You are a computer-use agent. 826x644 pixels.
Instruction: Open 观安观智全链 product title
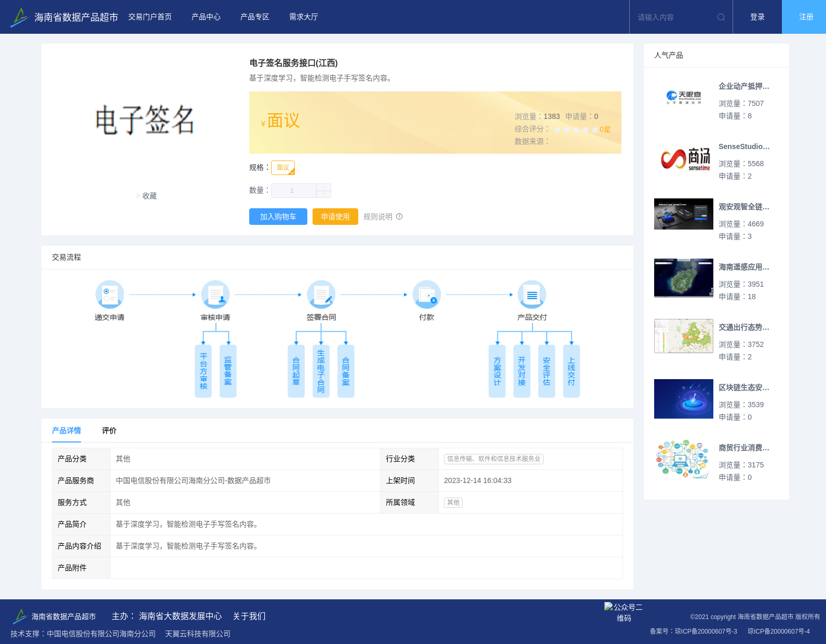click(744, 207)
